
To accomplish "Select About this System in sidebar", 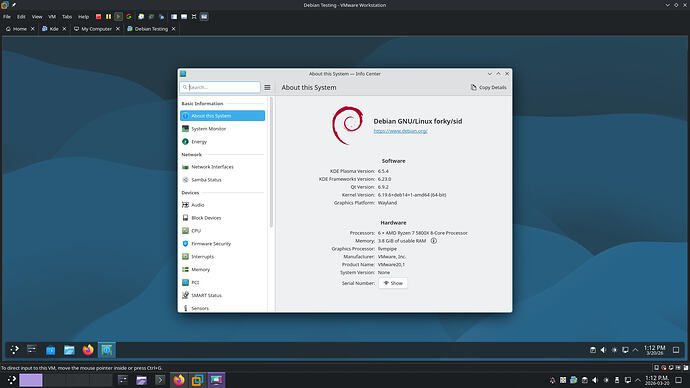I will [223, 116].
